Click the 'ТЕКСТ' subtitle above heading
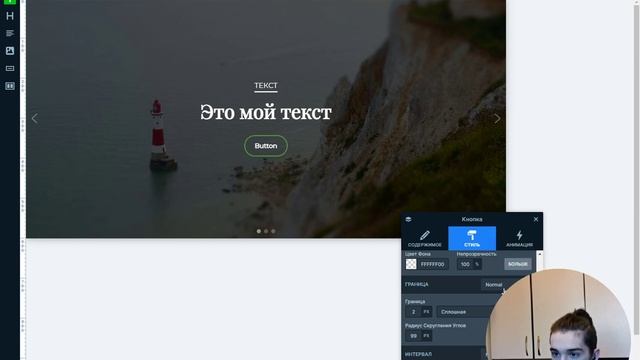The image size is (640, 360). tap(266, 85)
